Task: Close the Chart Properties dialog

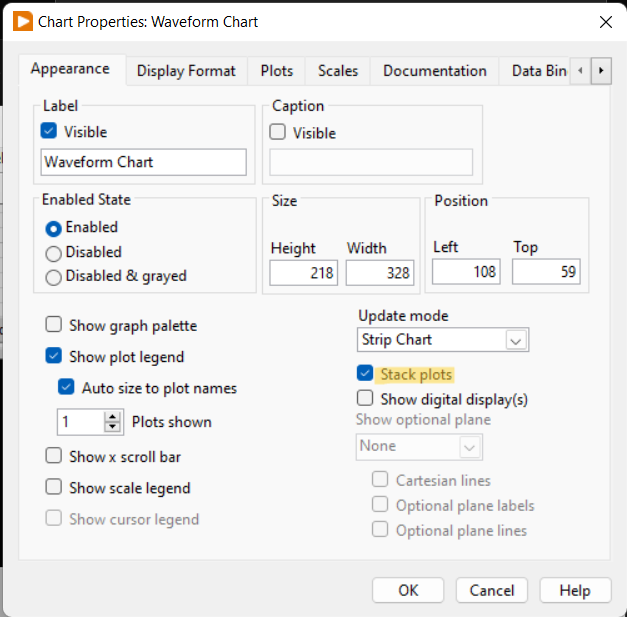Action: tap(606, 22)
